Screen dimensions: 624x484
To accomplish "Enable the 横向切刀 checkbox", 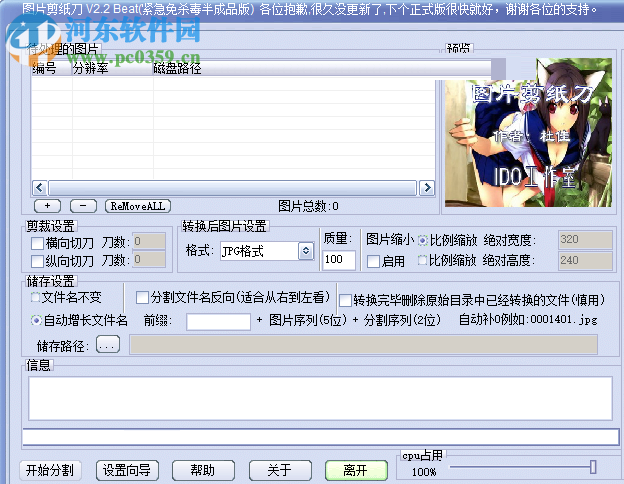I will [x=37, y=243].
